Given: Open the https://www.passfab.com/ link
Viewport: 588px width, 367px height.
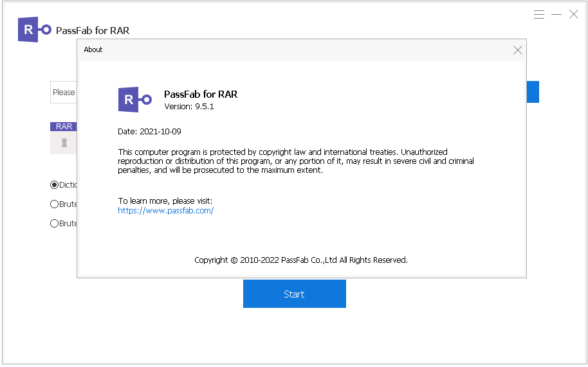Looking at the screenshot, I should (x=166, y=210).
